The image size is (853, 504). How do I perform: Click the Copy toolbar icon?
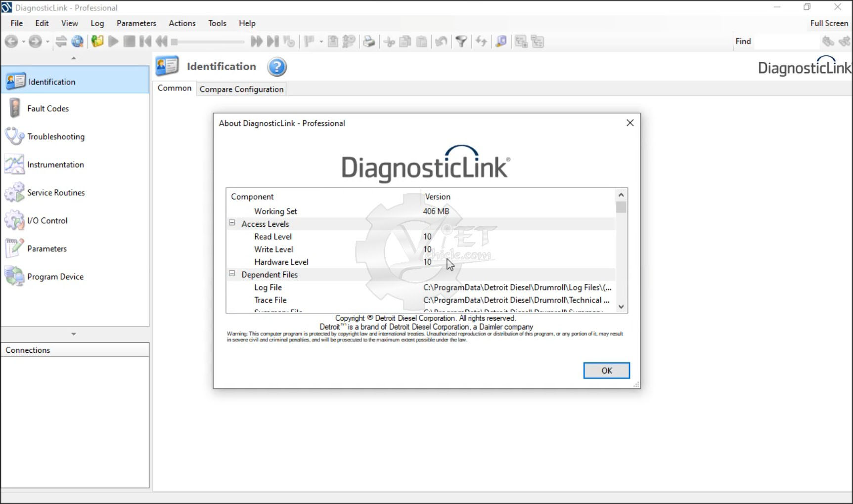[405, 42]
